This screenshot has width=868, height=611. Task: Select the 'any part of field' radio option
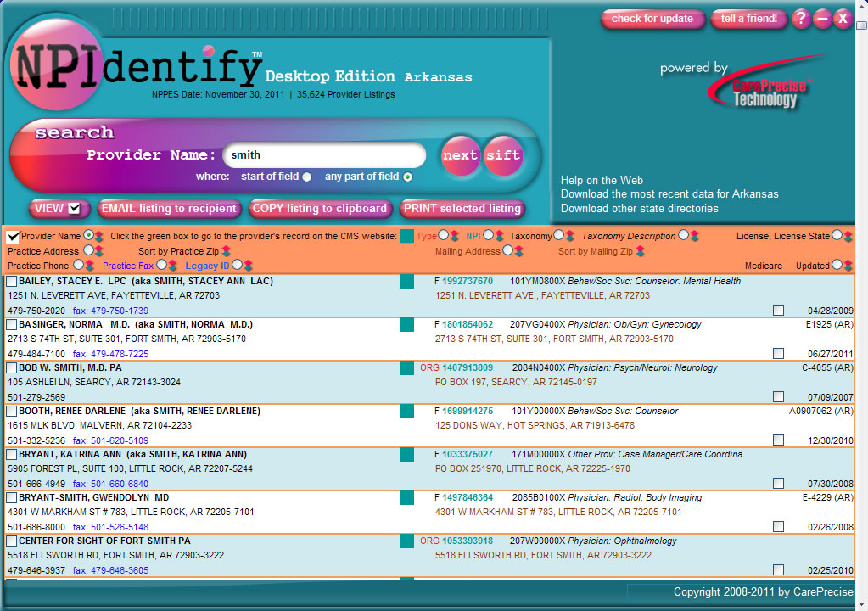(408, 177)
